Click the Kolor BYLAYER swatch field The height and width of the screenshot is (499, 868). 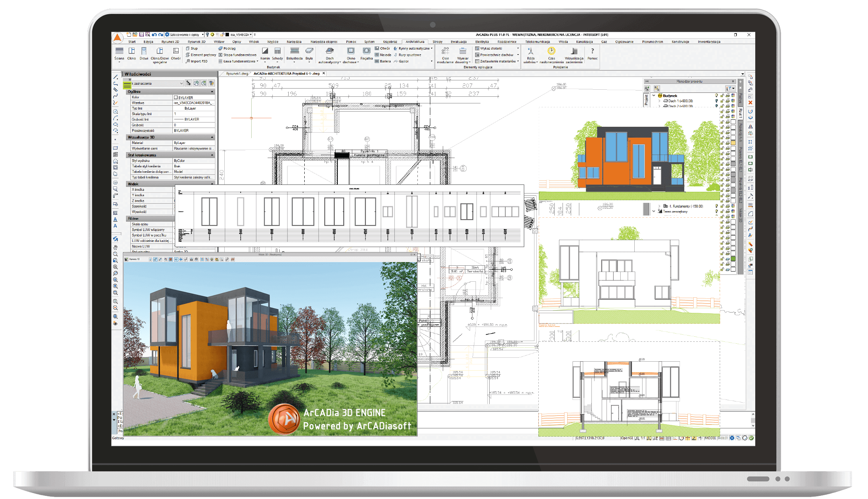point(194,98)
